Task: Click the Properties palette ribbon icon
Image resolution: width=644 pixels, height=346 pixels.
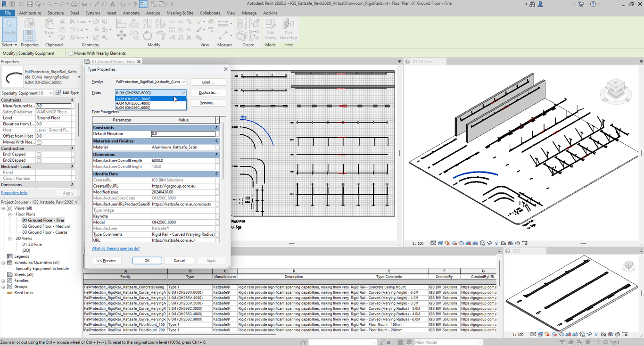Action: pyautogui.click(x=29, y=34)
